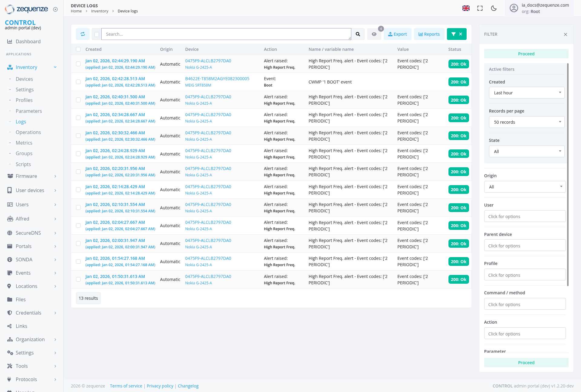Select the first log row checkbox
This screenshot has height=392, width=581.
[x=78, y=64]
